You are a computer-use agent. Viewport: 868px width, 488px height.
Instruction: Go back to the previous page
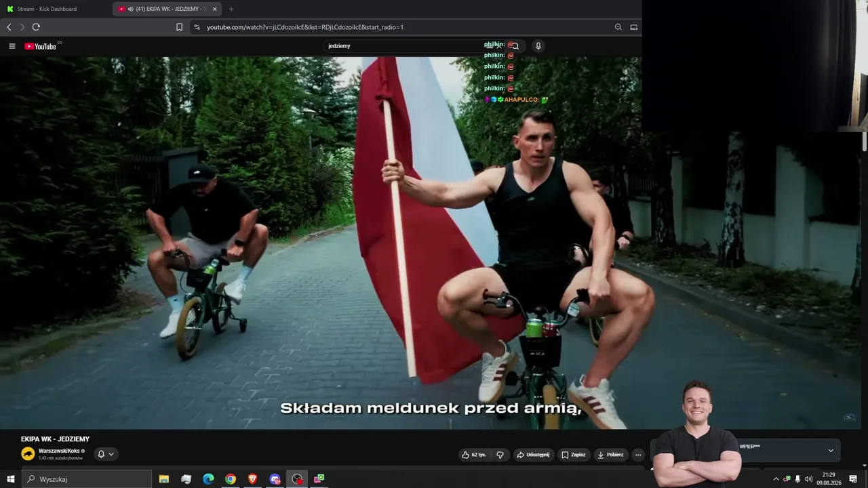click(x=9, y=27)
